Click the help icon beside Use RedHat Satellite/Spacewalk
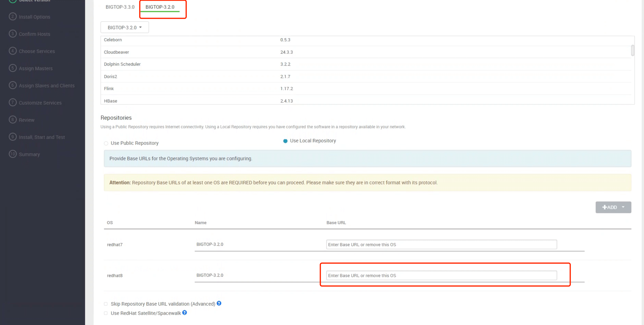Screen dimensions: 644x325 pyautogui.click(x=184, y=313)
